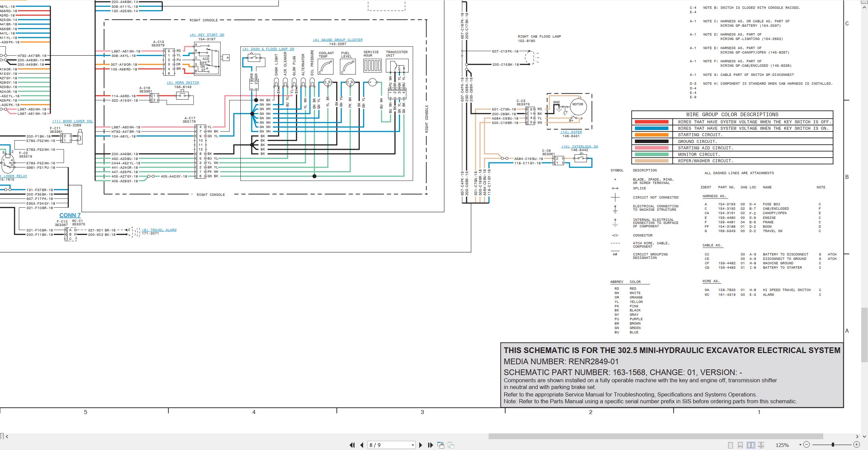
Task: Click 'BATTERY TO STARTER' cable row
Action: point(763,268)
